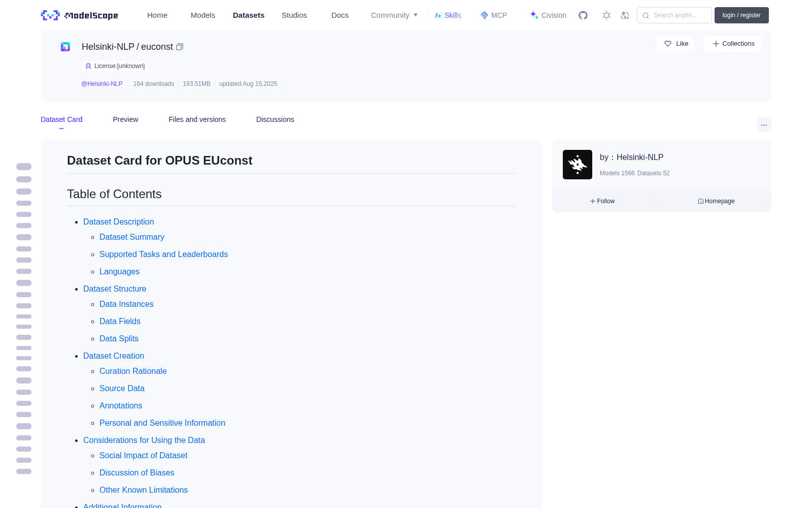Focus the Search anything field

(x=674, y=15)
